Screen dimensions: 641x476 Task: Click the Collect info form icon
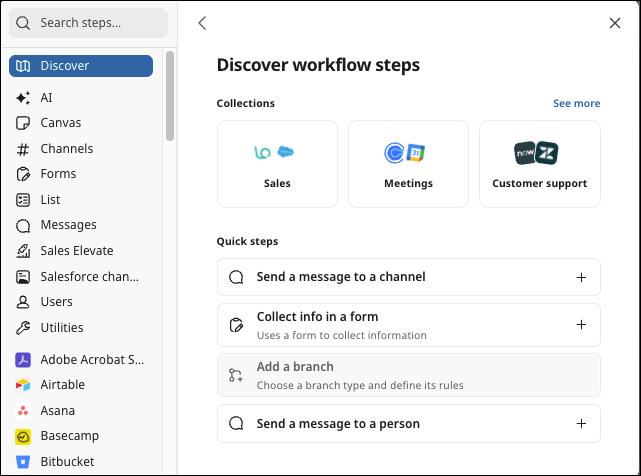(236, 326)
